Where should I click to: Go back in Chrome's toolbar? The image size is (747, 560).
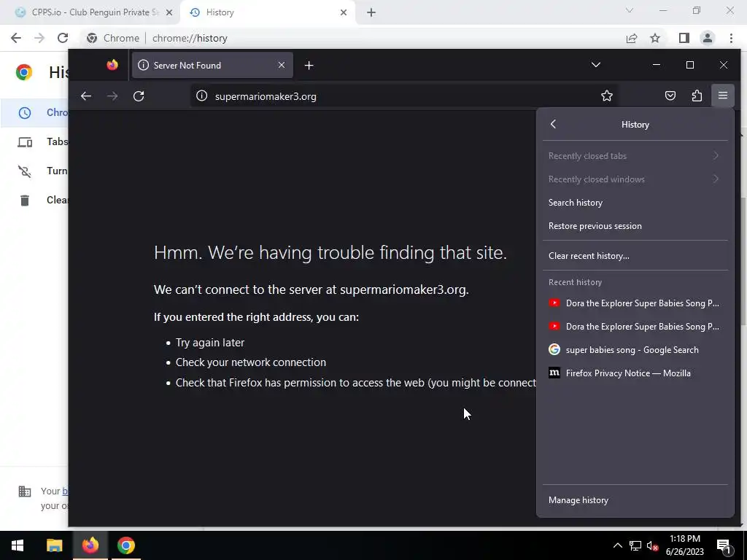pyautogui.click(x=16, y=38)
